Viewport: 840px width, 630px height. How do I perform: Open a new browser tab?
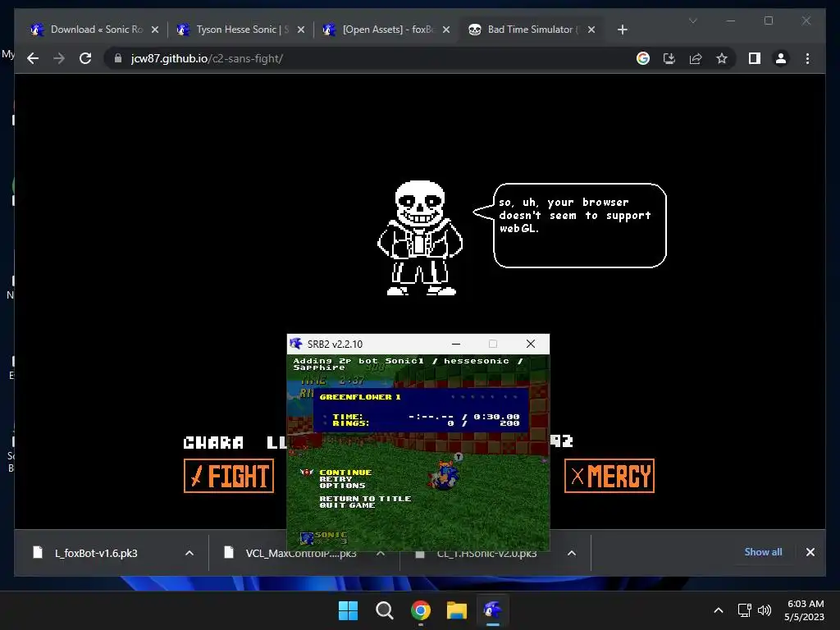coord(622,30)
